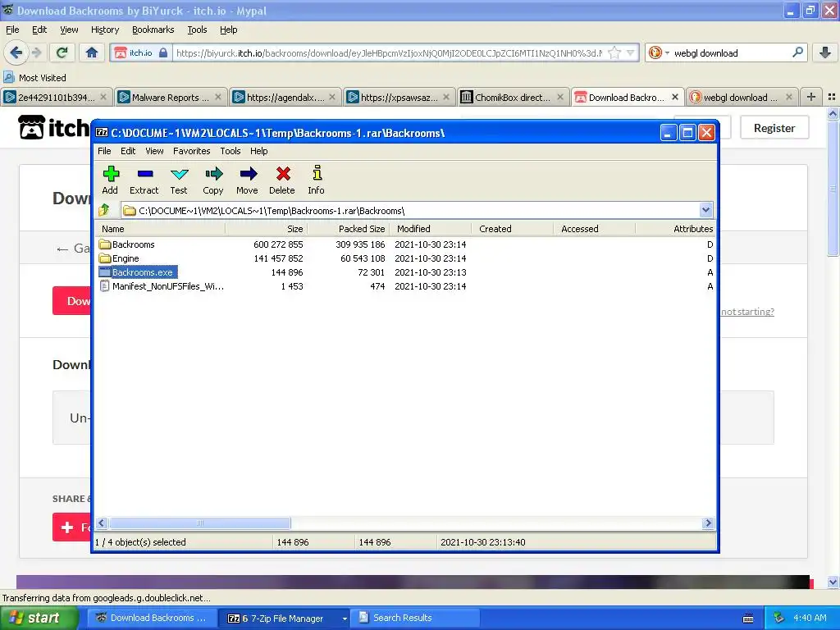Expand the 7-Zip path dropdown

[705, 210]
